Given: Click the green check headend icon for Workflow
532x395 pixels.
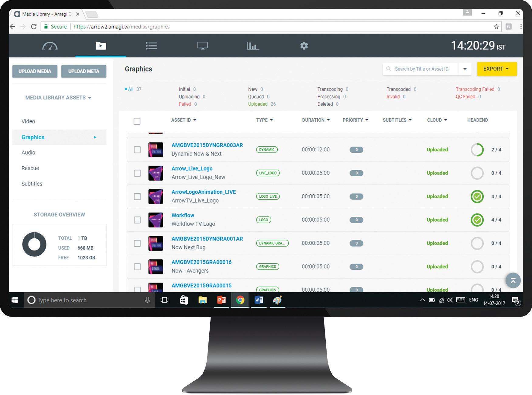Looking at the screenshot, I should pyautogui.click(x=477, y=220).
